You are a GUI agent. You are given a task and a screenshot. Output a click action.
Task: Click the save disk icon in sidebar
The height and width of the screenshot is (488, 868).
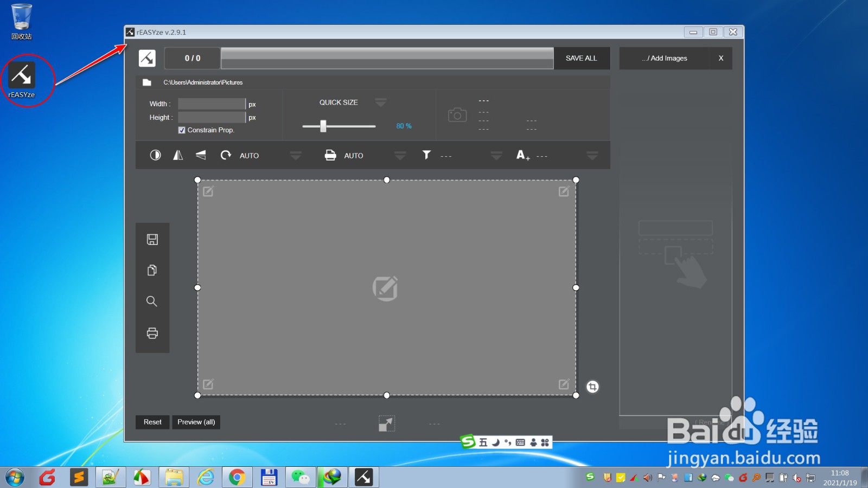(152, 240)
